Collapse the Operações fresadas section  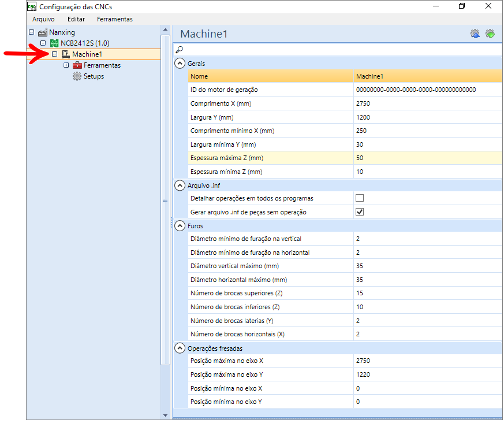tap(180, 348)
